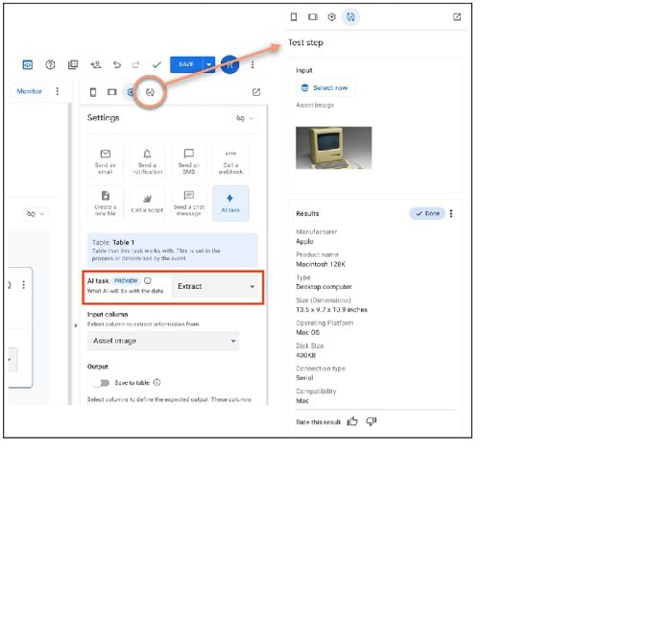This screenshot has height=623, width=672.
Task: Click the Select row button
Action: (x=325, y=87)
